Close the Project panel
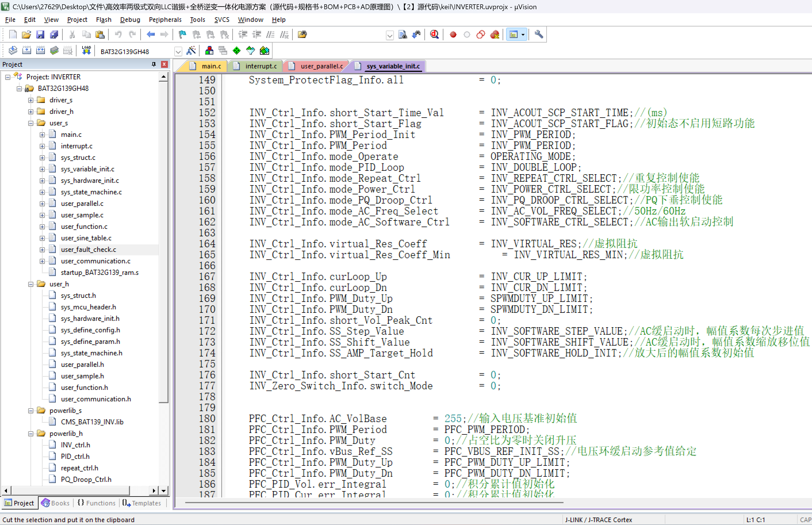812x525 pixels. (164, 64)
